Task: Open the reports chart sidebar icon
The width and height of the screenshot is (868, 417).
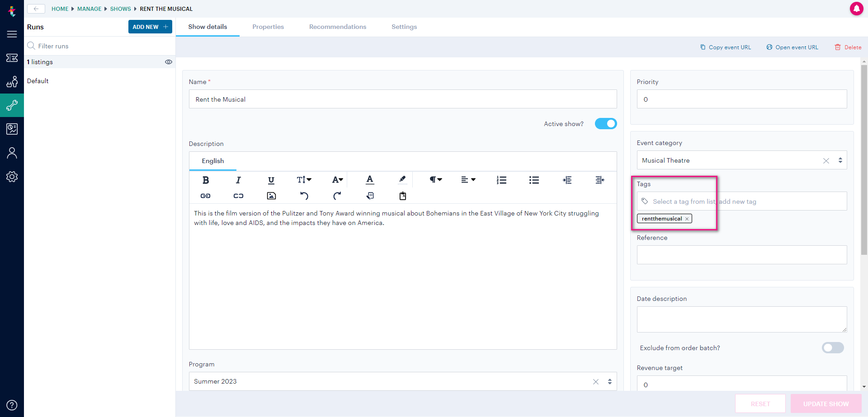Action: pos(12,129)
